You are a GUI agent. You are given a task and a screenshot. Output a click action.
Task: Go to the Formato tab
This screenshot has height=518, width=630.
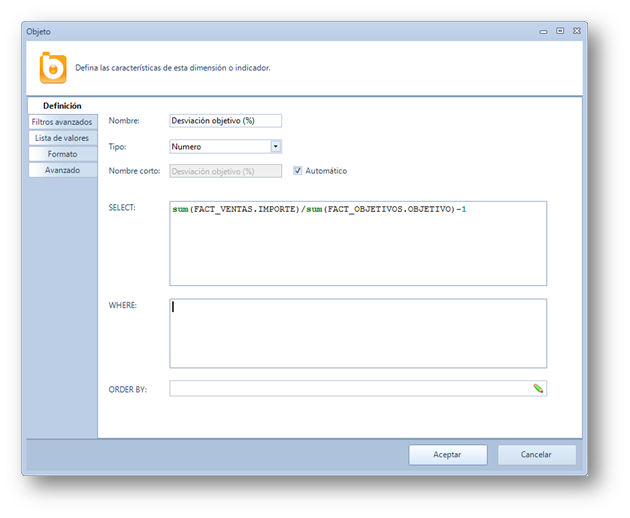pyautogui.click(x=62, y=154)
